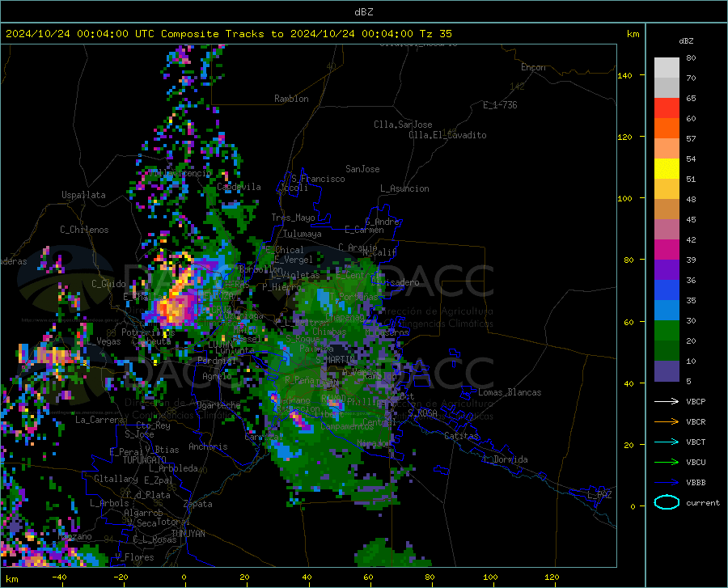
Task: Click the Anchoris map label
Action: pos(208,446)
